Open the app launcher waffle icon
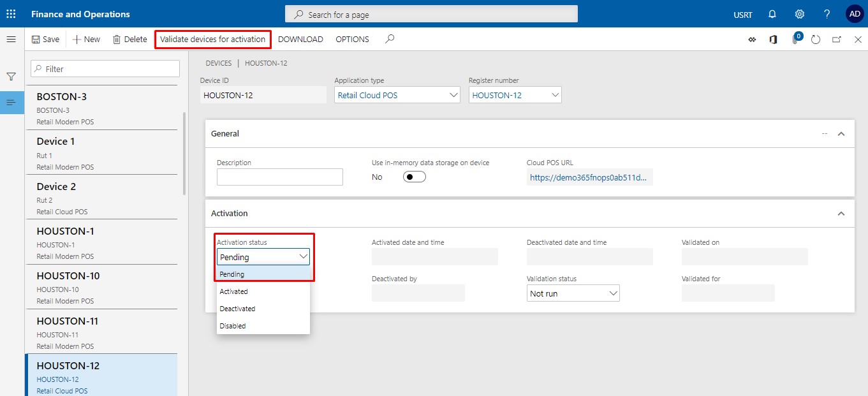This screenshot has width=868, height=396. click(x=11, y=14)
